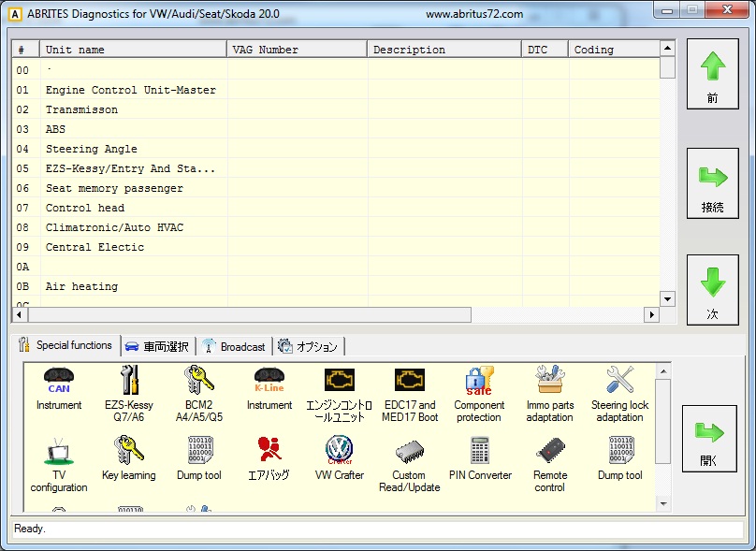The image size is (756, 551).
Task: Open the Dump tool beside Remote control
Action: (620, 458)
